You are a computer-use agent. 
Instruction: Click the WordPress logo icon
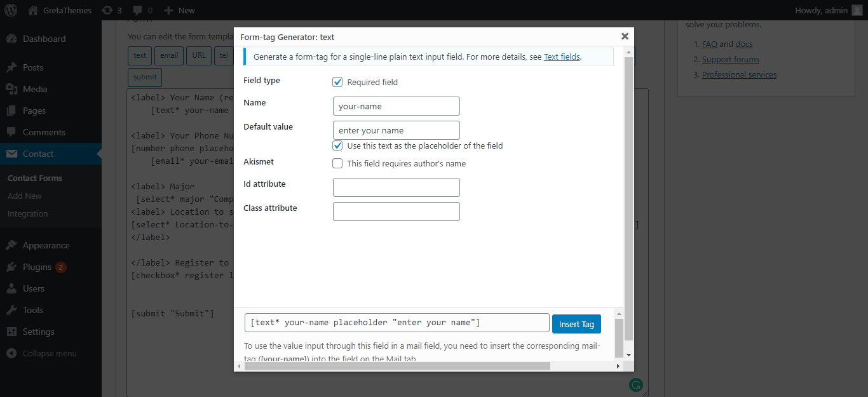coord(11,10)
